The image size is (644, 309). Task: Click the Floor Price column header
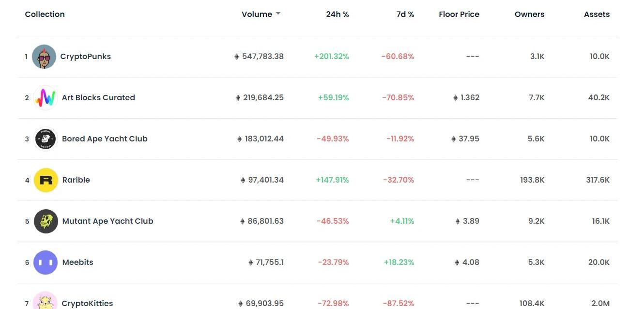[x=459, y=15]
